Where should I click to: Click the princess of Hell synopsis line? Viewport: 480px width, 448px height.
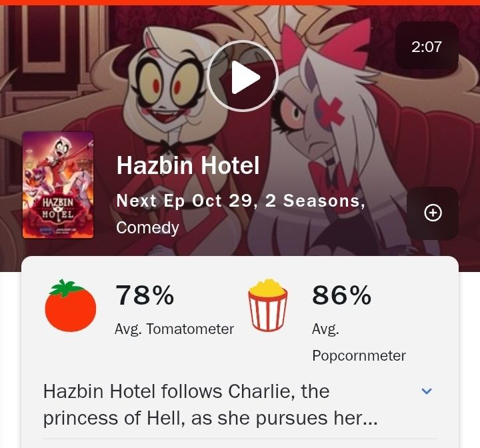tap(210, 418)
